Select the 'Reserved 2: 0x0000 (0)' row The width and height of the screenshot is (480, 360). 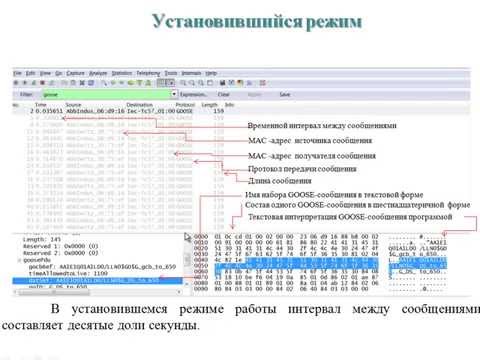[60, 253]
